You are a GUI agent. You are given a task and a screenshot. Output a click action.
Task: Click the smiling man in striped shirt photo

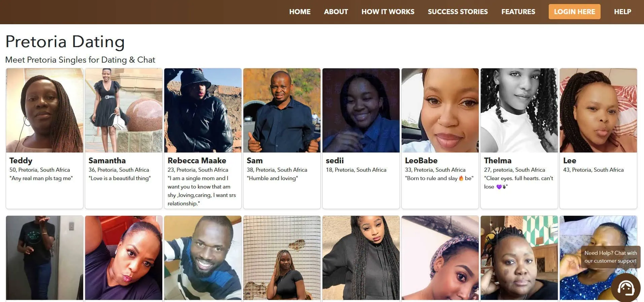203,258
